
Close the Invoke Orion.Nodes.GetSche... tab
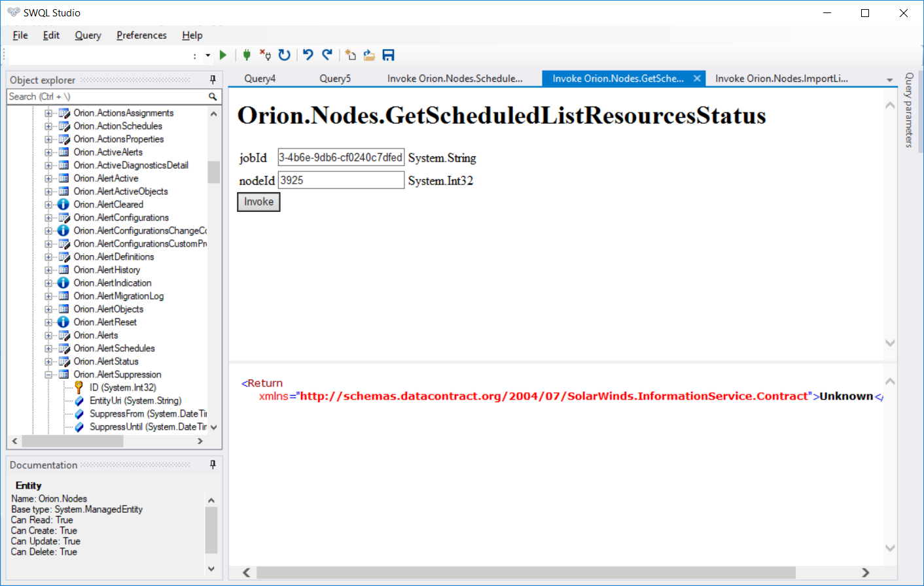point(697,78)
